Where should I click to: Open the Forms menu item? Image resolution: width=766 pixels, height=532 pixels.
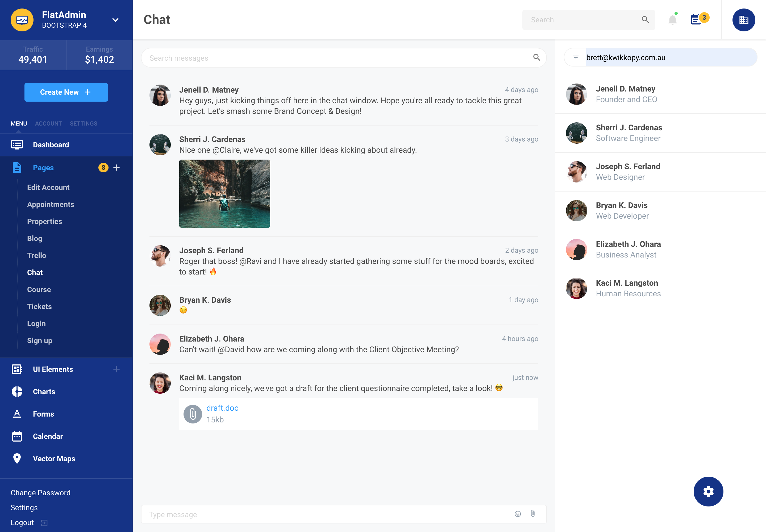click(x=43, y=414)
